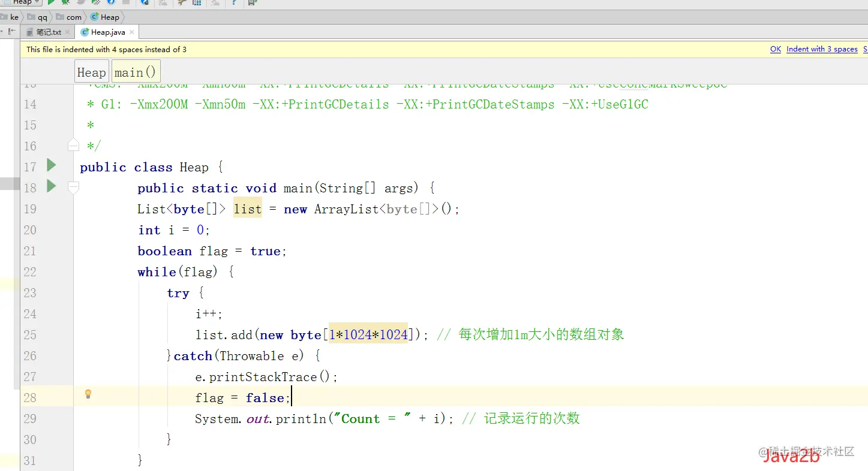This screenshot has width=868, height=471.
Task: Click the G1 JVM options comment on line 14
Action: (368, 104)
